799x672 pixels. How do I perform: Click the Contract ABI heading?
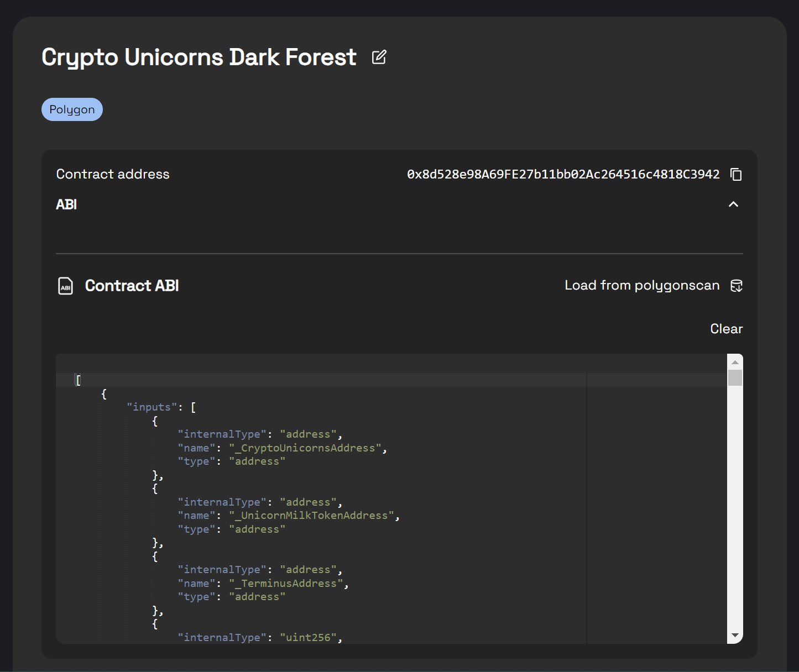click(132, 286)
